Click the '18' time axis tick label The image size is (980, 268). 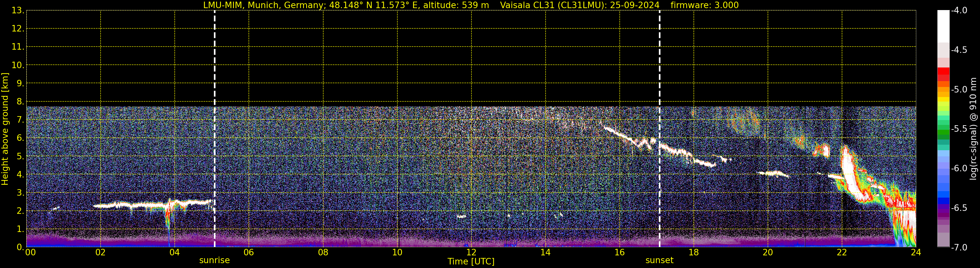[x=694, y=252]
